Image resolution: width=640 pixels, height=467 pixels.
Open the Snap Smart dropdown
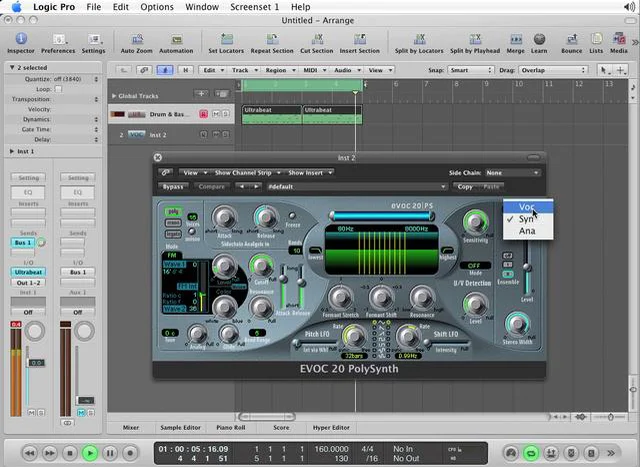471,70
